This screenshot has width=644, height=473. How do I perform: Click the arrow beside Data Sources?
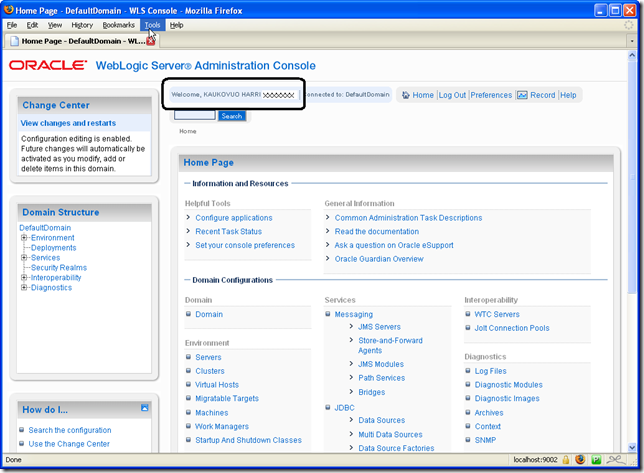tap(351, 420)
